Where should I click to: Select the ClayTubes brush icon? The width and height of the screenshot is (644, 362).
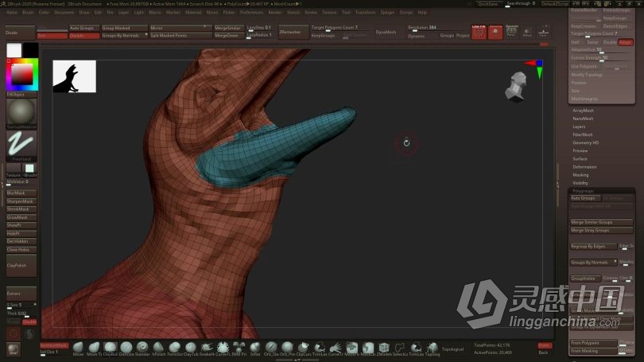click(191, 348)
